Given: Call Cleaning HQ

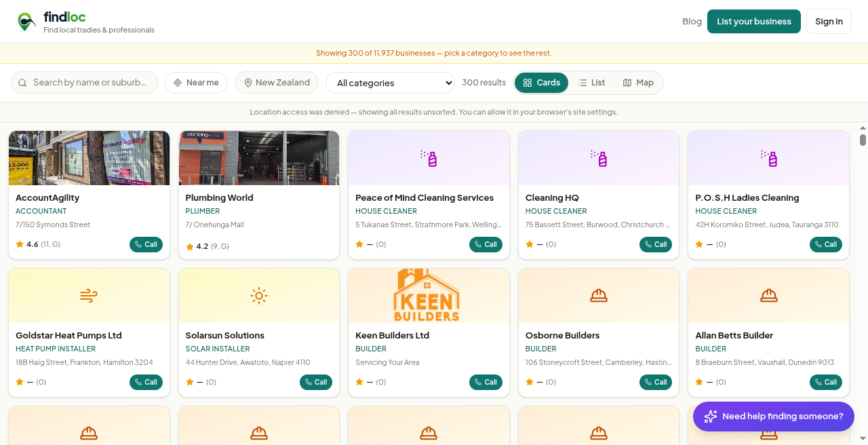Looking at the screenshot, I should point(656,244).
